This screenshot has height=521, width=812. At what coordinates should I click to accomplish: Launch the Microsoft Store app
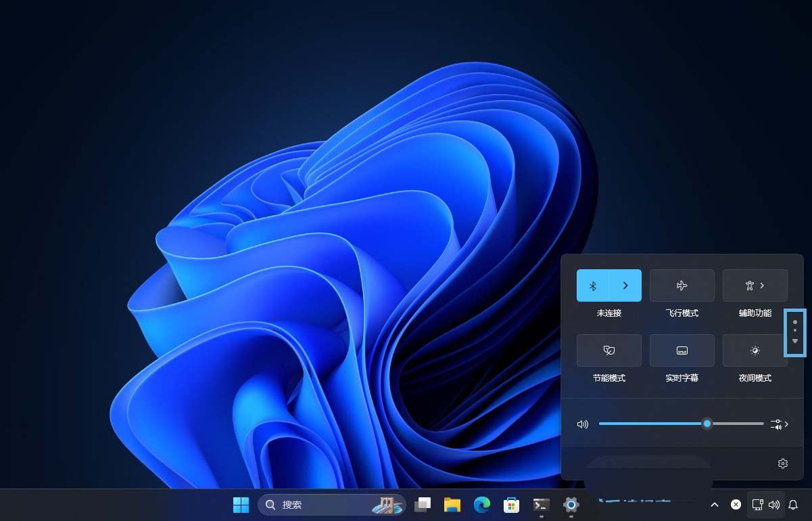(511, 505)
